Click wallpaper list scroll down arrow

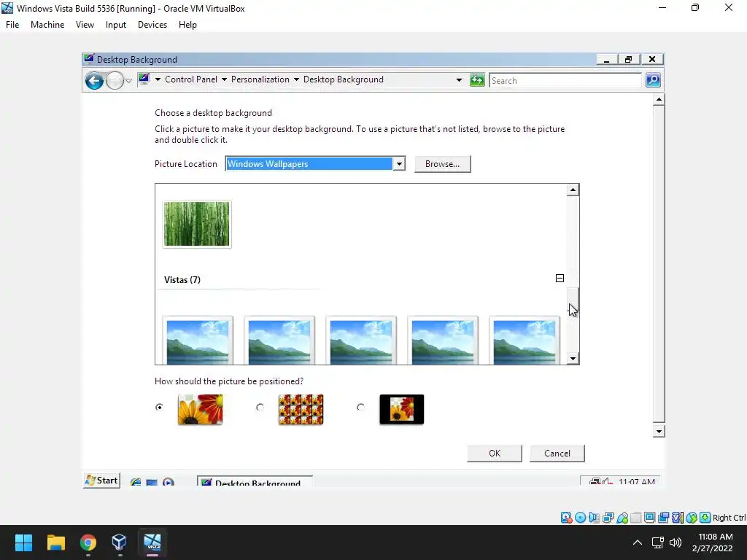pos(573,359)
